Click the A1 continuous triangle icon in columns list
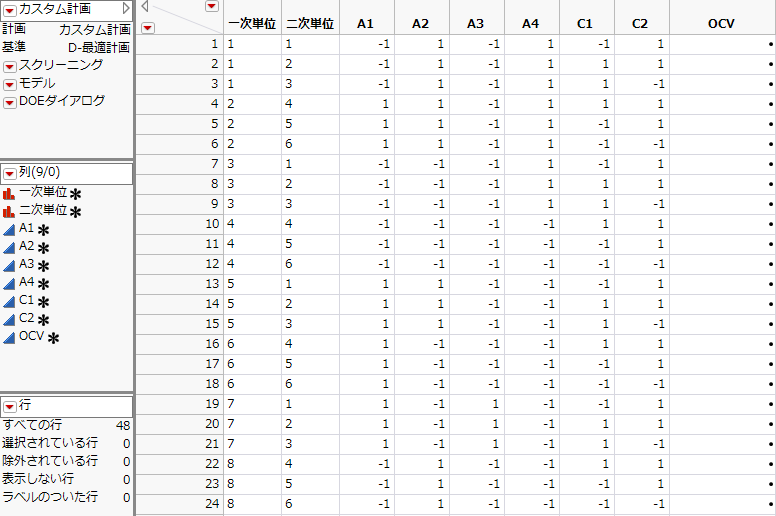776x516 pixels. point(8,230)
